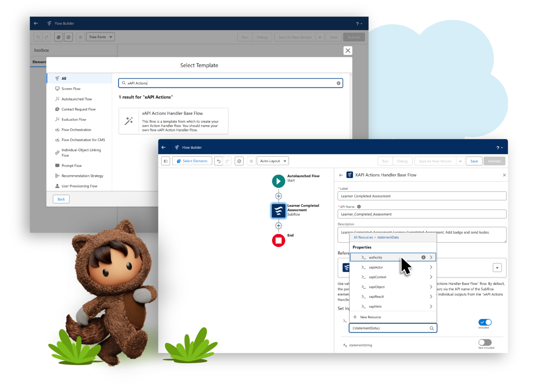The height and width of the screenshot is (392, 533).
Task: Disable the Included toggle for statementData
Action: point(485,322)
